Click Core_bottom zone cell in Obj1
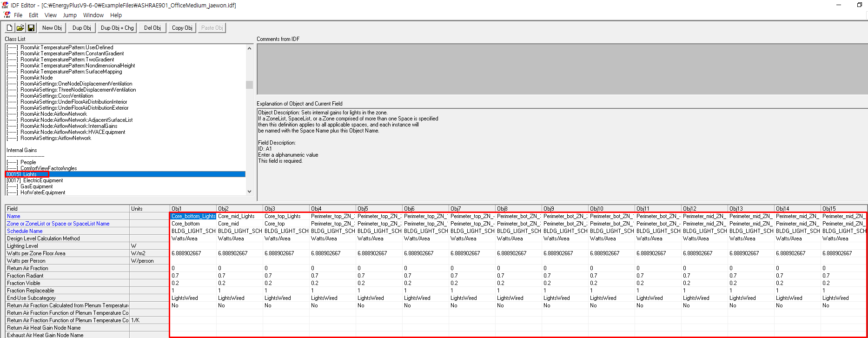 193,224
